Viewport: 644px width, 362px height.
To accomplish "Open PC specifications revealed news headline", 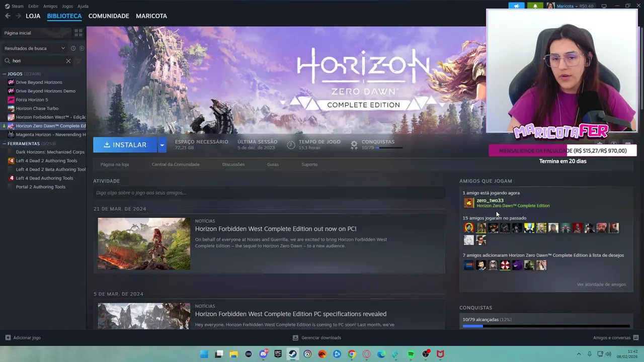I will pos(291,314).
